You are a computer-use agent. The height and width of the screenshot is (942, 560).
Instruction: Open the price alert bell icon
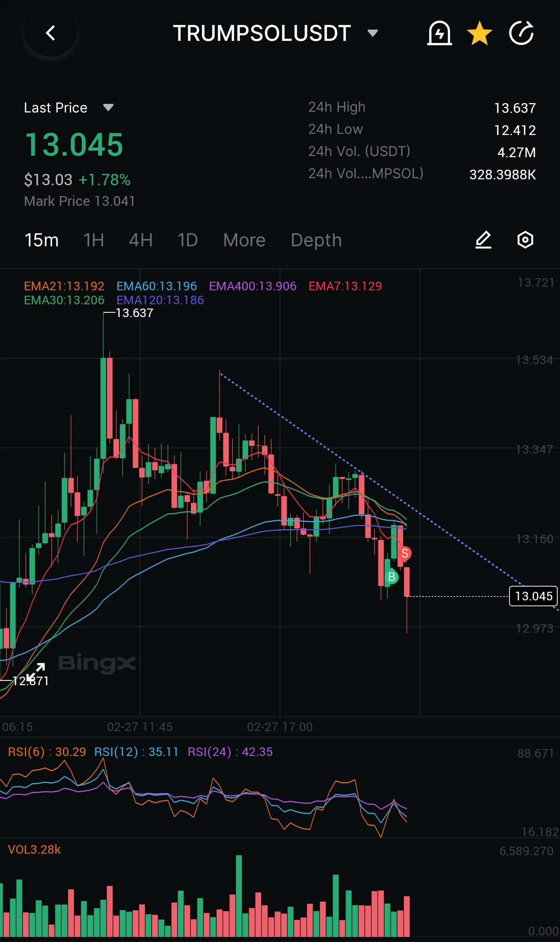pyautogui.click(x=439, y=33)
